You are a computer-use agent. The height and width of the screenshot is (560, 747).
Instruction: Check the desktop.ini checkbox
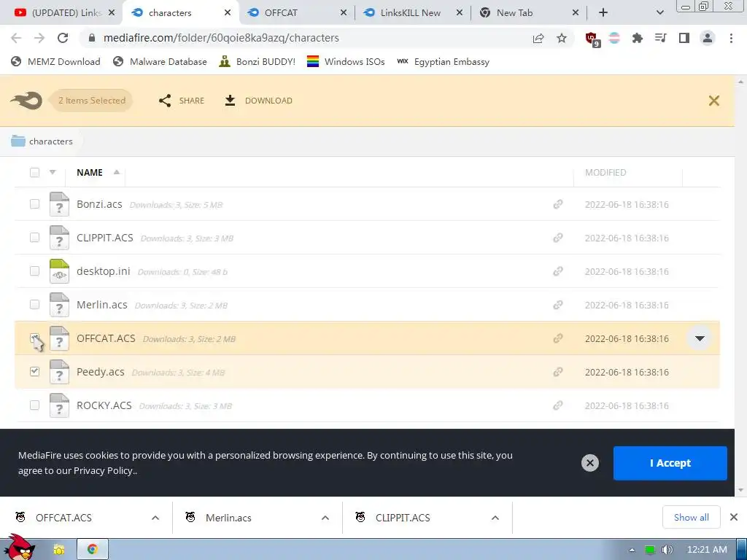tap(34, 271)
